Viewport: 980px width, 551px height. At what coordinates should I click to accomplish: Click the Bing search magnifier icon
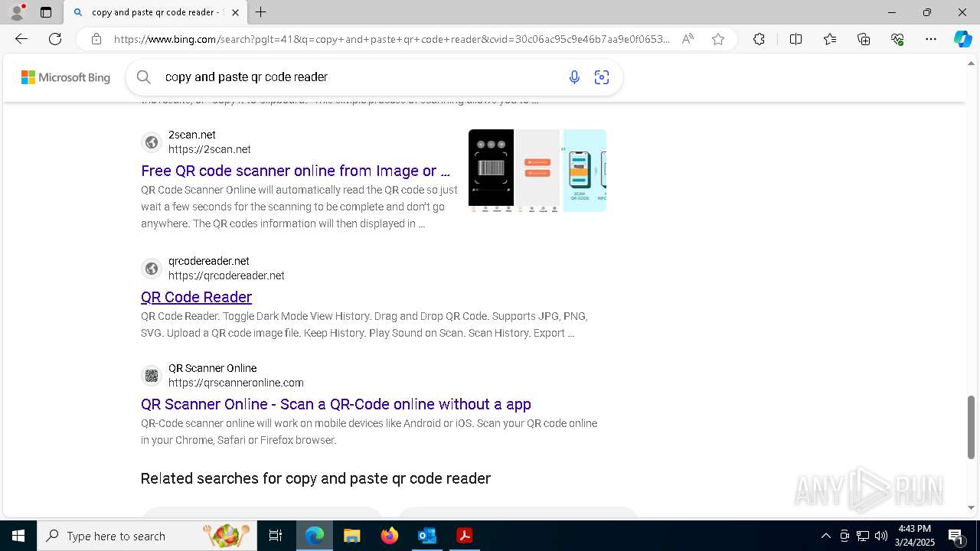click(x=143, y=77)
